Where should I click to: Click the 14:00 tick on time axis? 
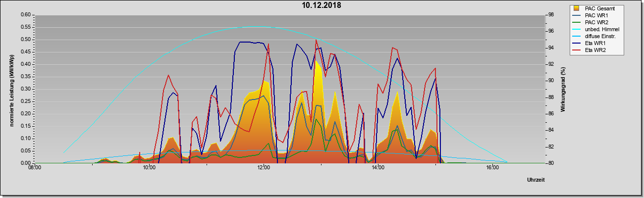point(377,168)
